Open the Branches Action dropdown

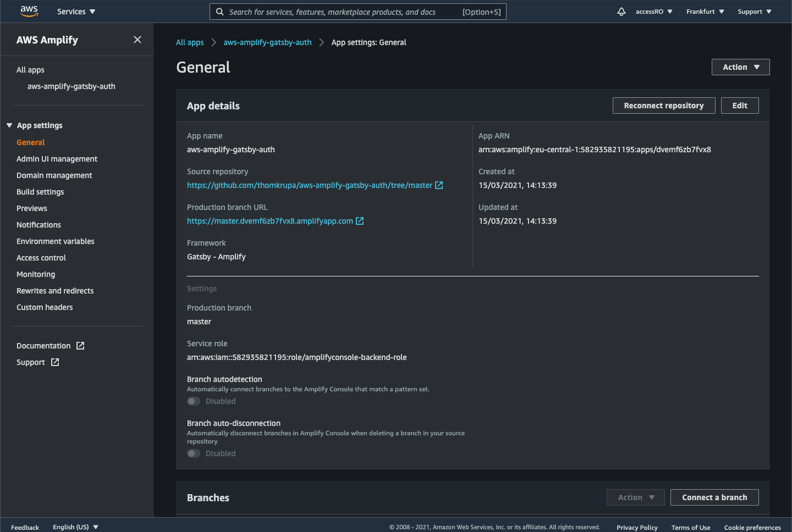tap(636, 497)
